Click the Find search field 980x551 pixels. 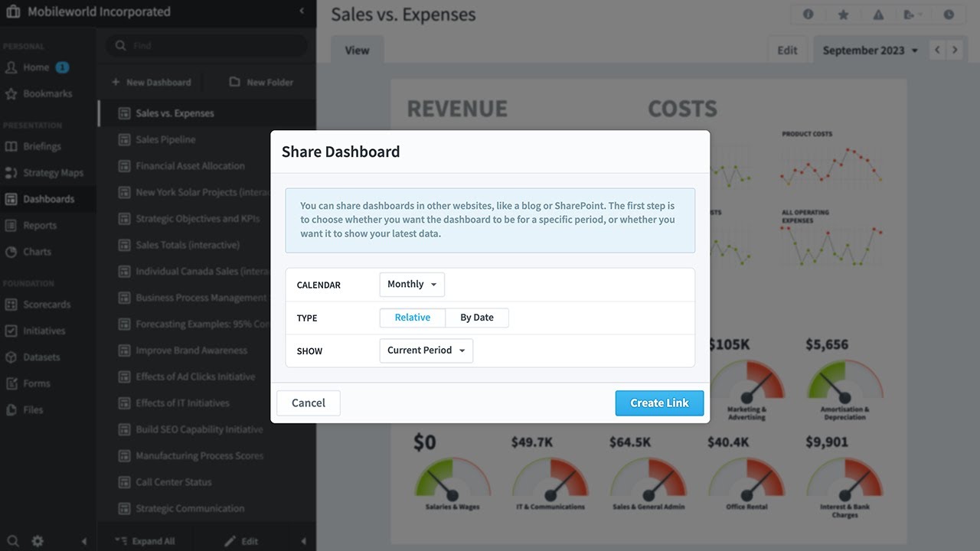point(207,46)
